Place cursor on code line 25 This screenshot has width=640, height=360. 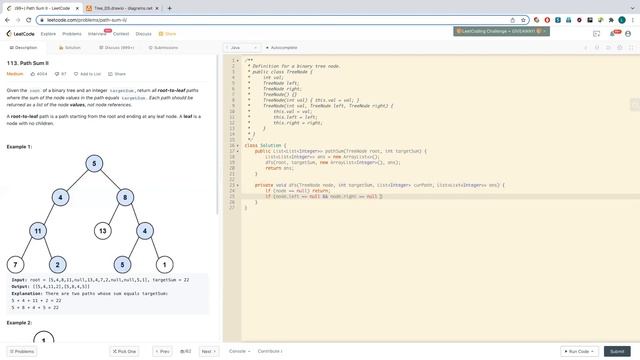click(x=440, y=196)
